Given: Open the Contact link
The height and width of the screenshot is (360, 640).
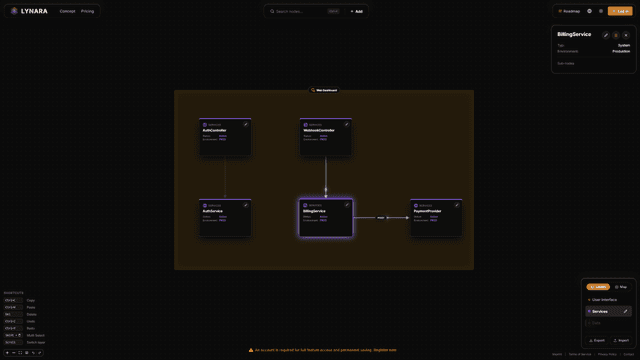Looking at the screenshot, I should (x=629, y=354).
